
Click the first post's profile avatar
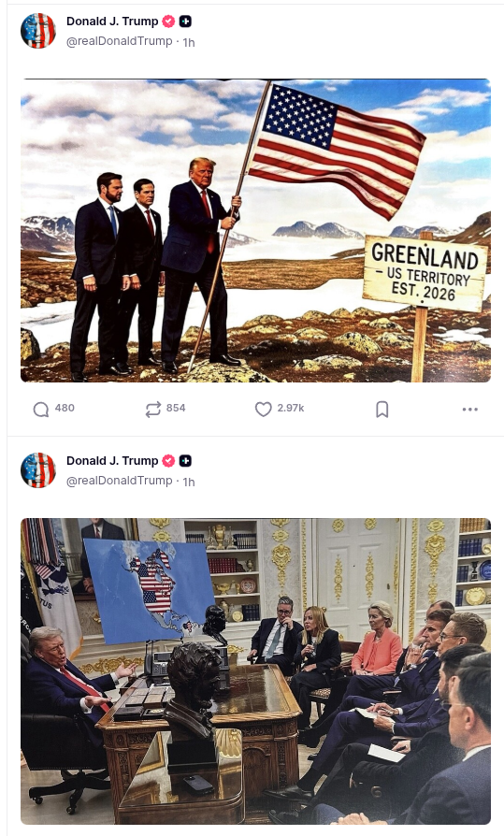37,30
